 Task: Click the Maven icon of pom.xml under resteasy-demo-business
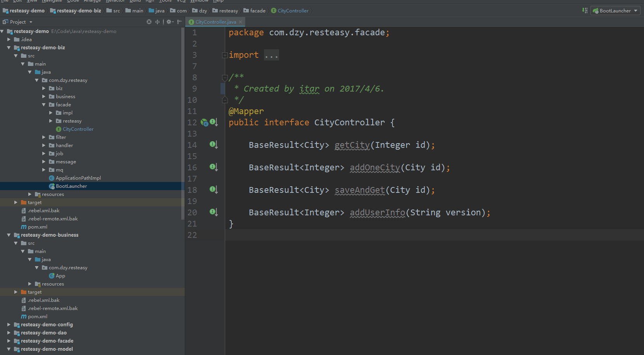pyautogui.click(x=24, y=317)
